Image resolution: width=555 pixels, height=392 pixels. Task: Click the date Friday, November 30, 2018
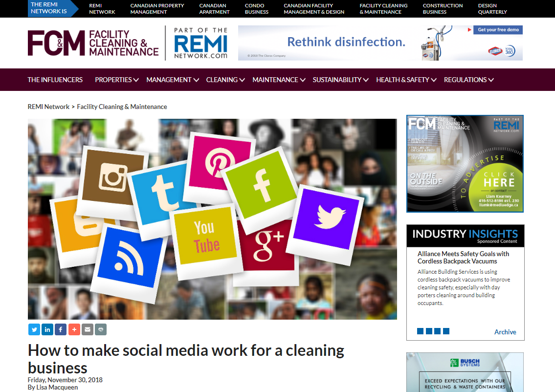pyautogui.click(x=65, y=380)
